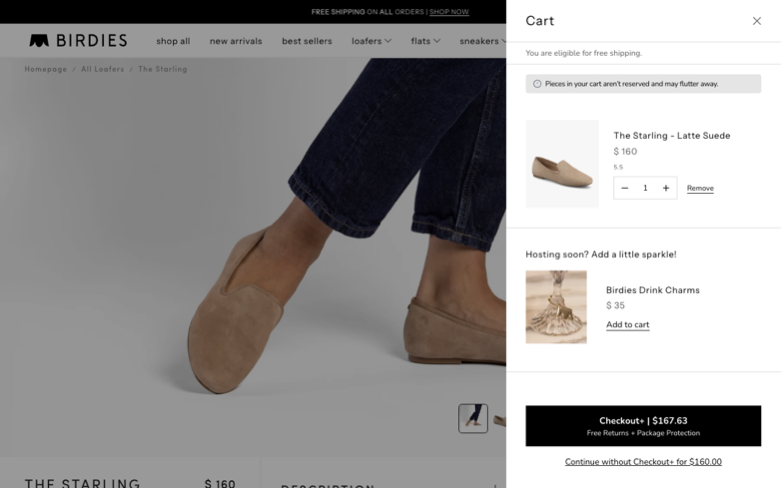Screen dimensions: 781x488
Task: Click the Checkout+ button
Action: [643, 426]
